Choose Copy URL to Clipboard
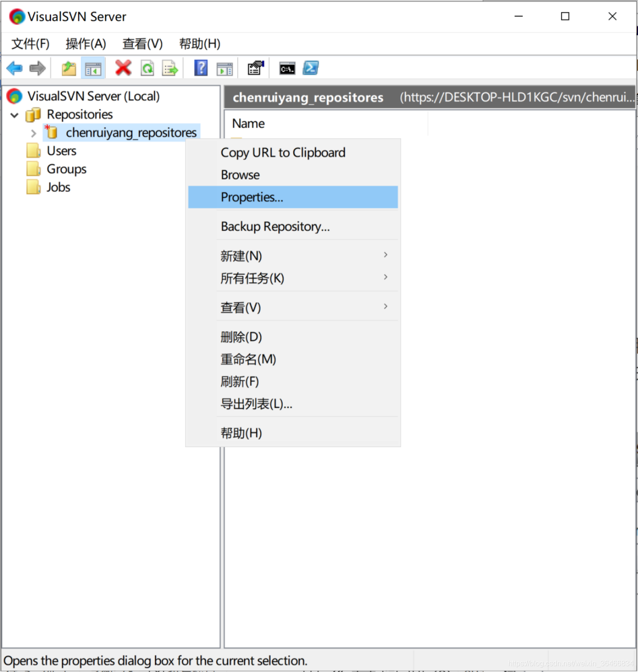Viewport: 638px width, 672px height. (x=293, y=153)
